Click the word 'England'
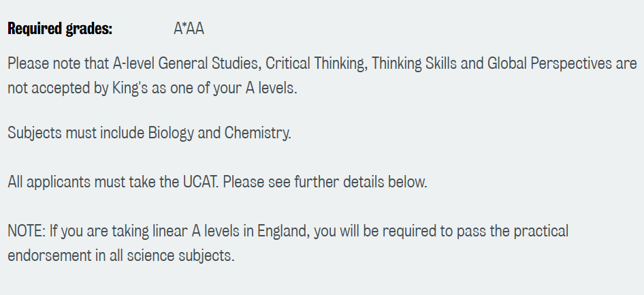 tap(284, 231)
